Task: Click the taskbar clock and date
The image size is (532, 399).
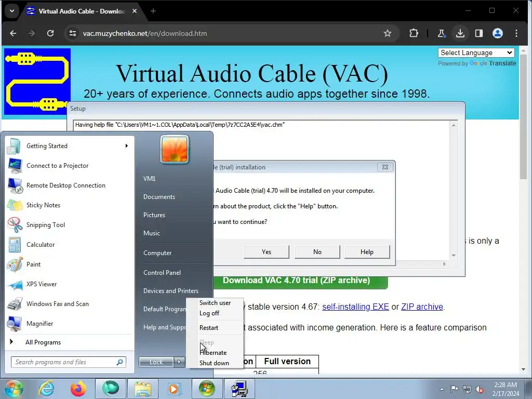Action: (506, 389)
